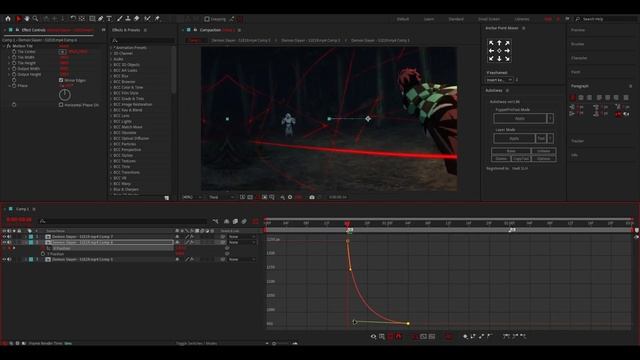Select the Clone Stamp tool
Image resolution: width=640 pixels, height=360 pixels.
point(128,19)
